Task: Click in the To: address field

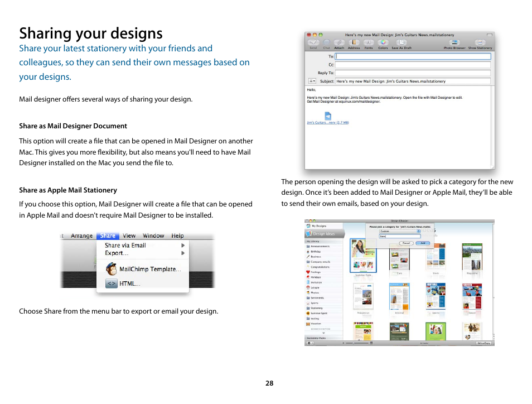Action: coord(413,56)
